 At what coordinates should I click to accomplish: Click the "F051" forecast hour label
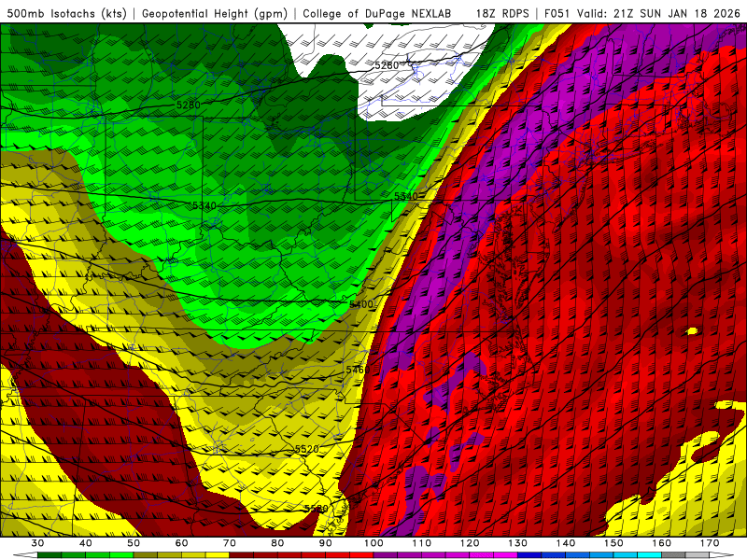click(557, 13)
